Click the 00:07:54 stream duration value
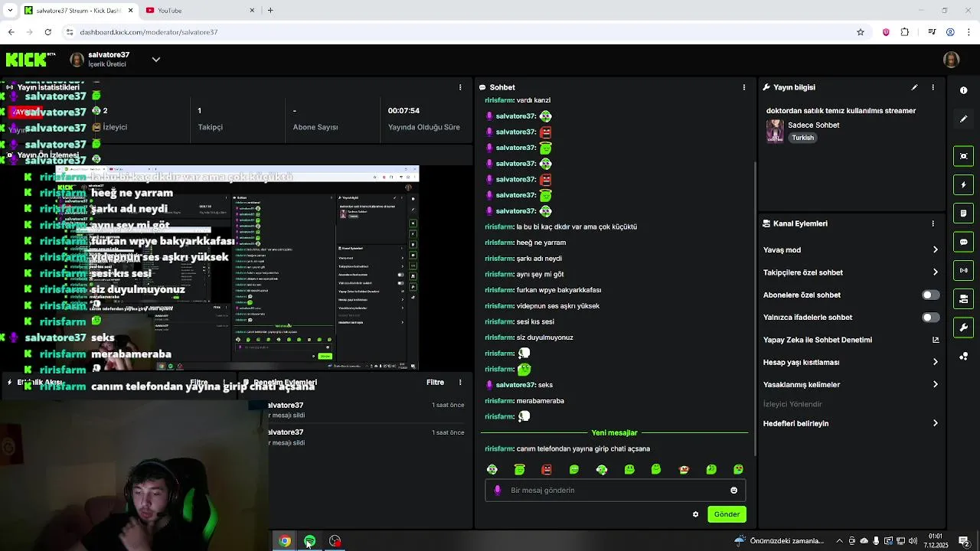The height and width of the screenshot is (551, 980). pos(403,110)
